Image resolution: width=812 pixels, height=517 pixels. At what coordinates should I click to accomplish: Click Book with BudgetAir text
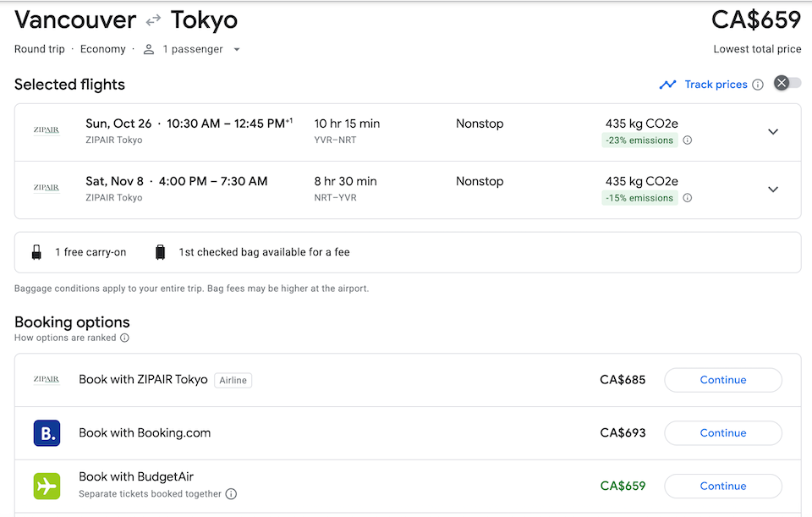pyautogui.click(x=136, y=476)
